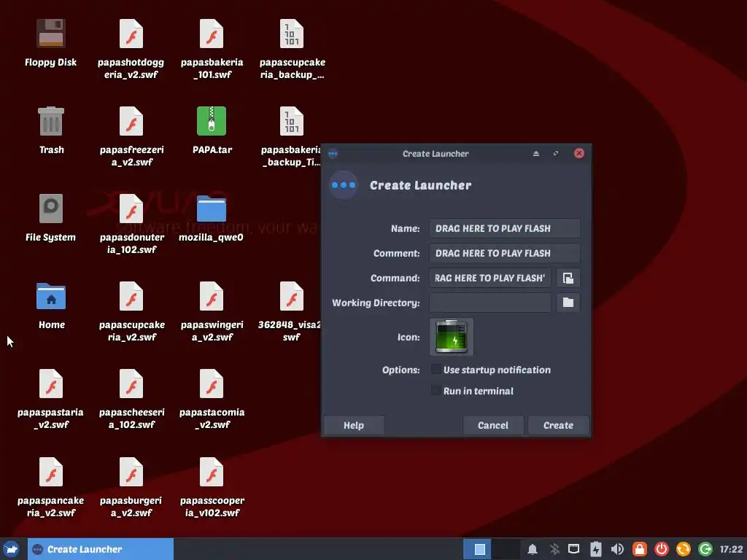The height and width of the screenshot is (560, 747).
Task: Open the Floppy Disk desktop icon
Action: coord(50,34)
